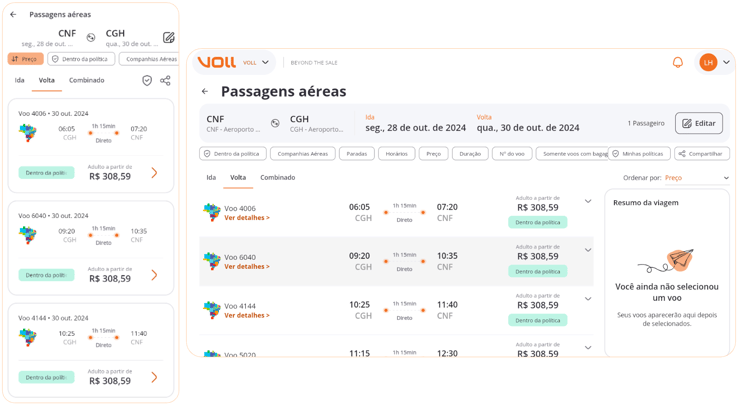
Task: Click the share icon in the mobile panel
Action: pos(165,80)
